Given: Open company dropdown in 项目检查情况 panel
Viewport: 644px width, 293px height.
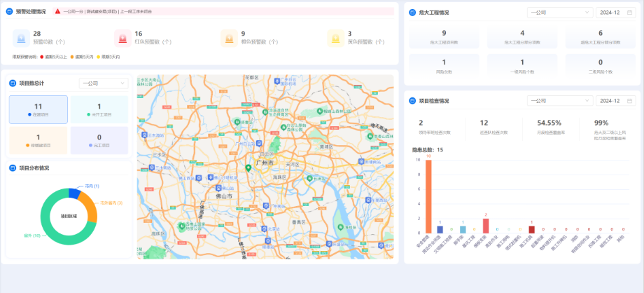Looking at the screenshot, I should (558, 101).
